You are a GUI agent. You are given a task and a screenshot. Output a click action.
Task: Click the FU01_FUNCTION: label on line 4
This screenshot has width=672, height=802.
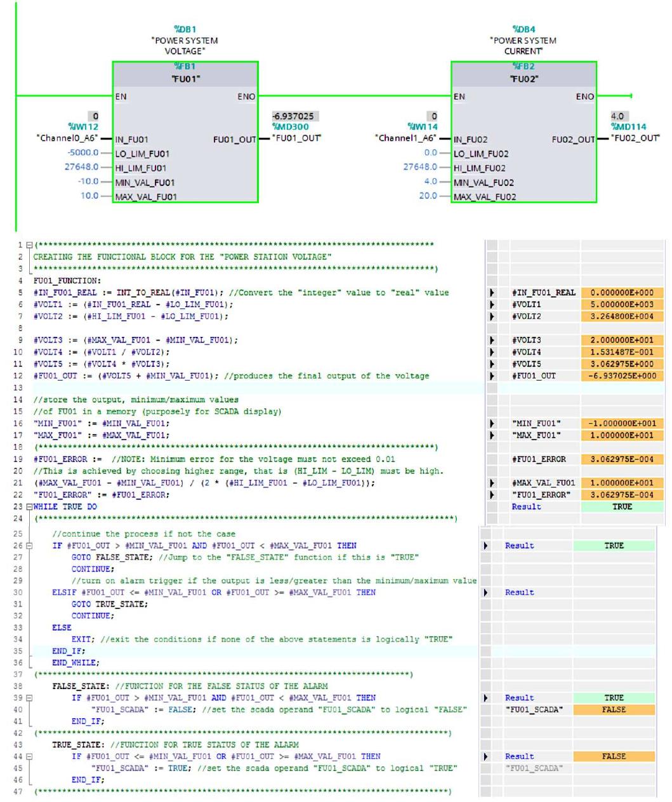(67, 280)
